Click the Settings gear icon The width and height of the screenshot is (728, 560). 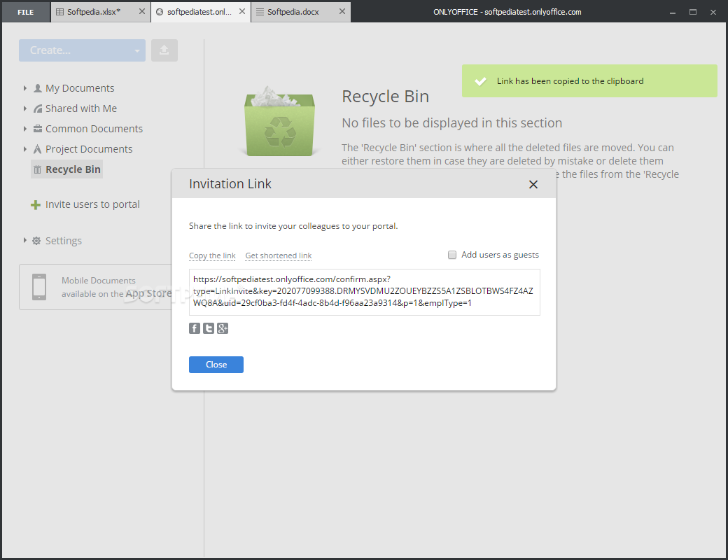pyautogui.click(x=36, y=241)
